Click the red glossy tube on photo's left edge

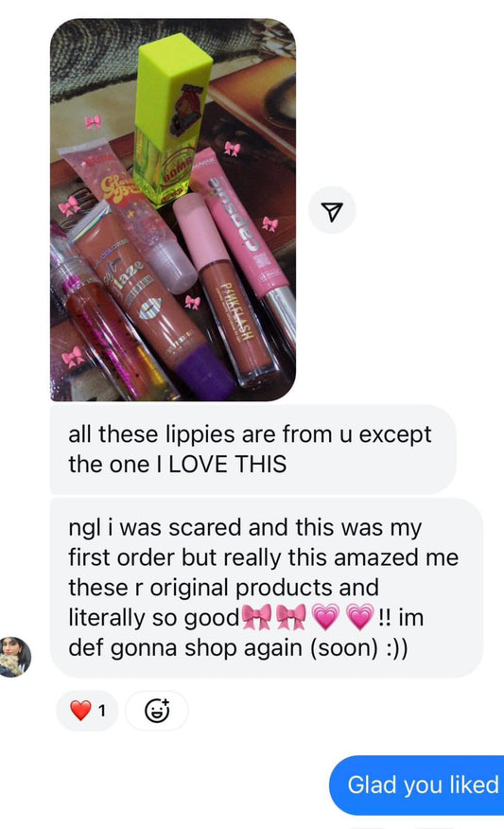pyautogui.click(x=111, y=327)
